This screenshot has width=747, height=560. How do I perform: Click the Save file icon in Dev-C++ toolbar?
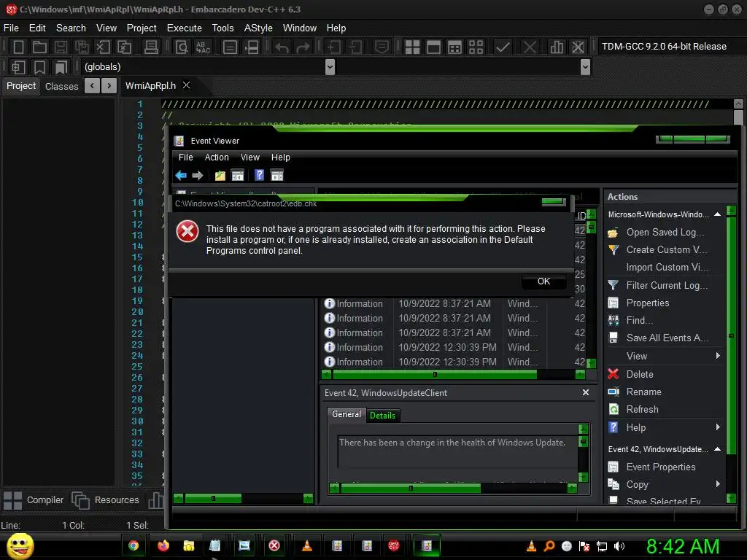[x=61, y=47]
